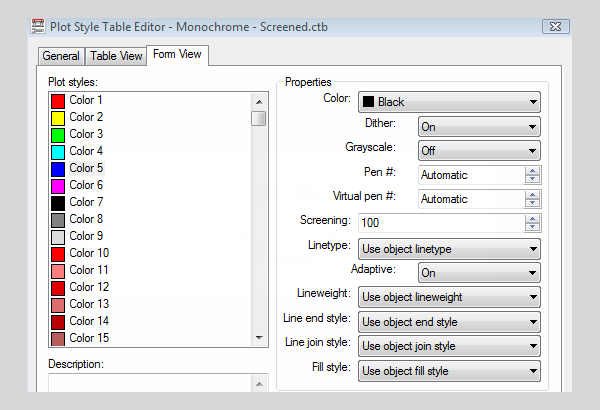Image resolution: width=600 pixels, height=410 pixels.
Task: Open the Fill style dropdown
Action: (449, 371)
